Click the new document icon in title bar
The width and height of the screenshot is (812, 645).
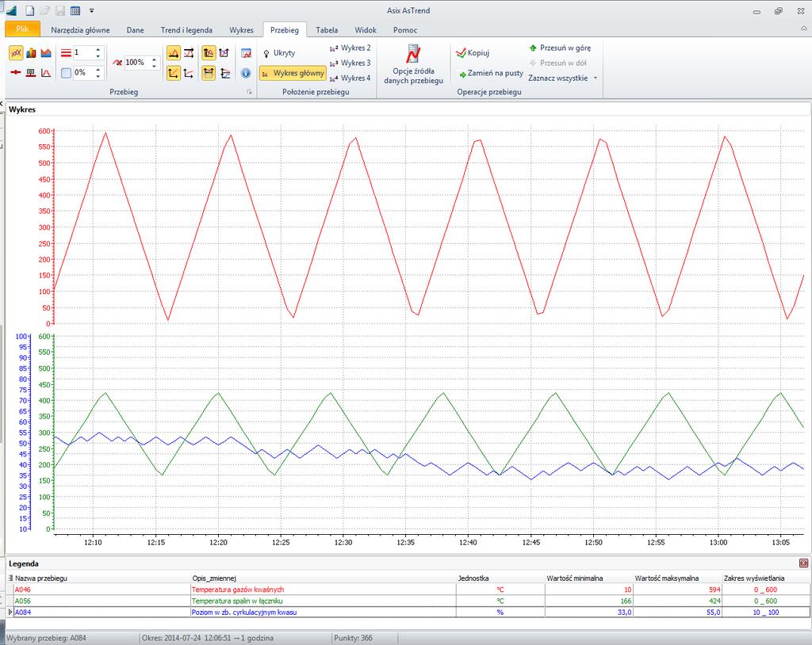[30, 10]
